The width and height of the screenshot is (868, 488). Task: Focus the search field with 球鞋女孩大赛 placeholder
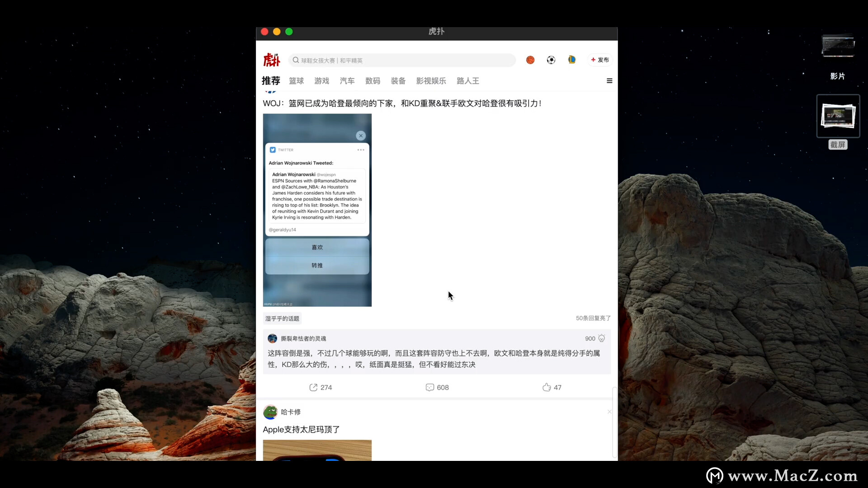click(401, 60)
